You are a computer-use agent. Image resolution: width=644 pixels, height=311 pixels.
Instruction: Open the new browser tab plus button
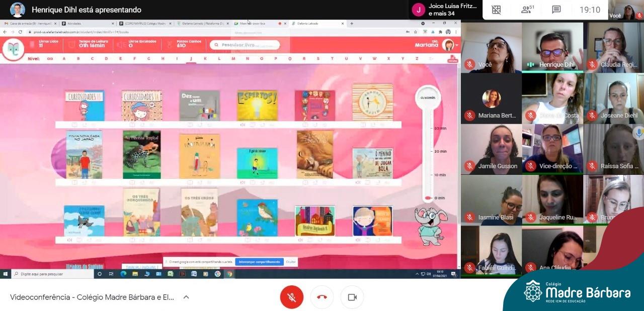(352, 23)
